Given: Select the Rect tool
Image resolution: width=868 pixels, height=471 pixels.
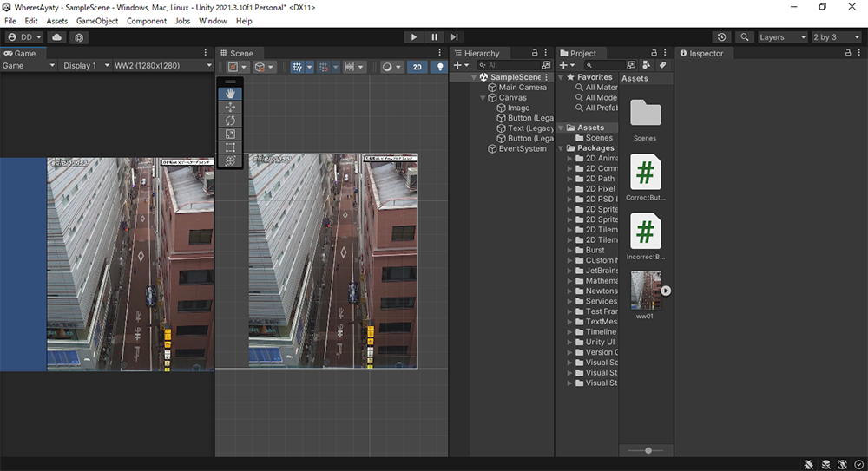Looking at the screenshot, I should point(230,147).
